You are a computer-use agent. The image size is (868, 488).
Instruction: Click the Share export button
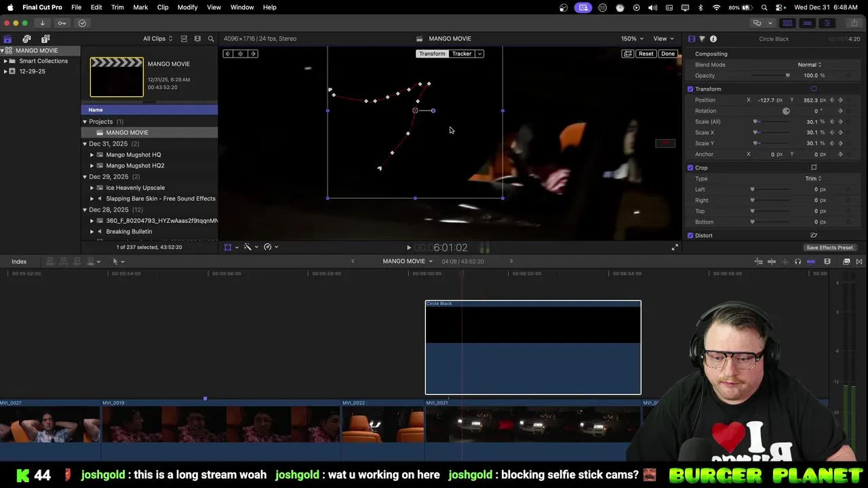point(854,23)
